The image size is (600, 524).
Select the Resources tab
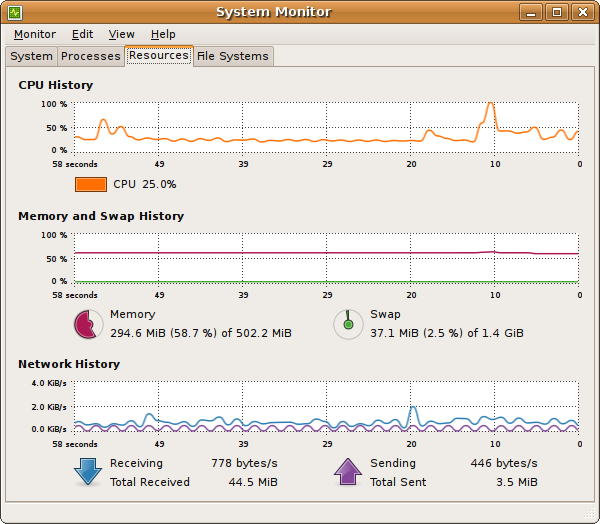pyautogui.click(x=159, y=56)
